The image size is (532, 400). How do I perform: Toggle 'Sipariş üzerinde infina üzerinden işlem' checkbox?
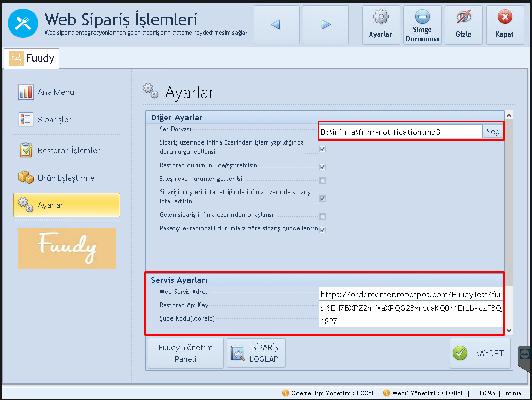pos(323,149)
